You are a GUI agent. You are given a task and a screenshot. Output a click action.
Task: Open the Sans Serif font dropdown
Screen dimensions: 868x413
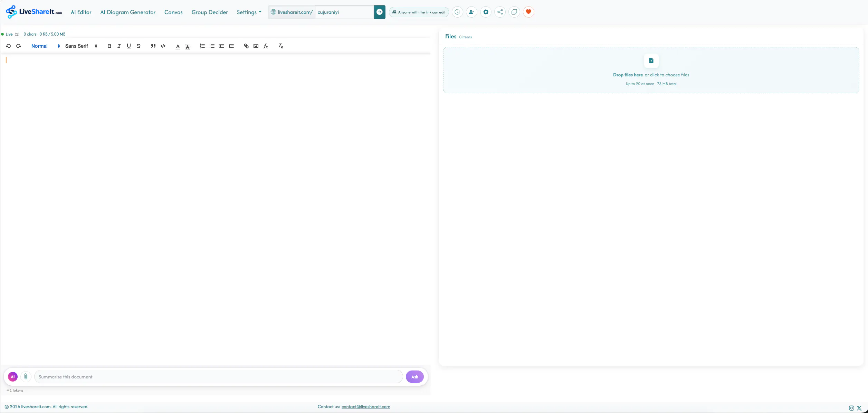tap(81, 46)
